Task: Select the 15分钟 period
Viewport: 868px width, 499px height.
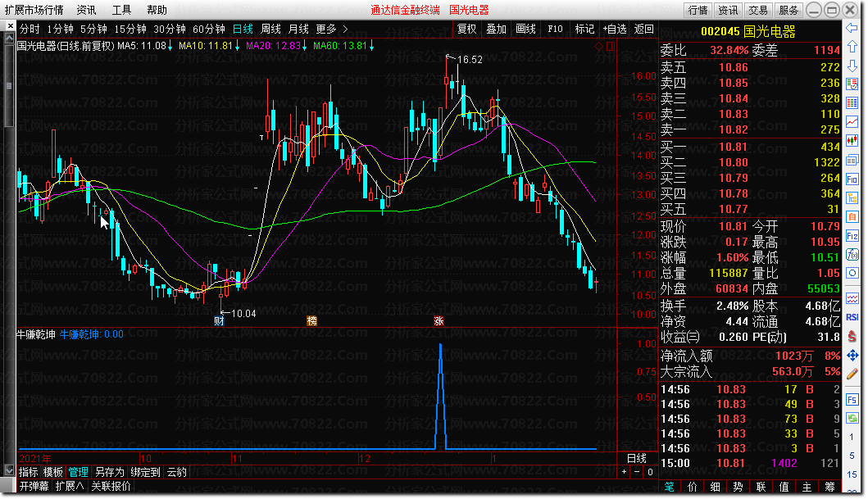Action: [130, 29]
